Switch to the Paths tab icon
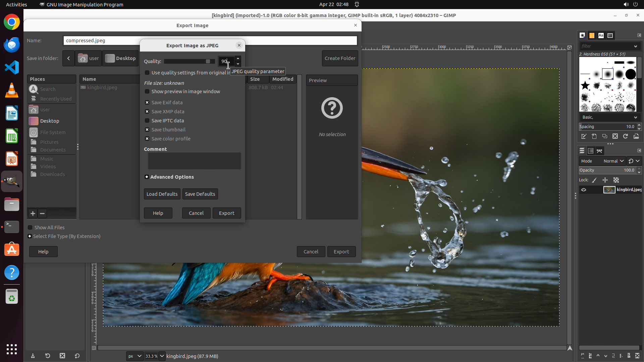This screenshot has width=644, height=362. coord(599,151)
